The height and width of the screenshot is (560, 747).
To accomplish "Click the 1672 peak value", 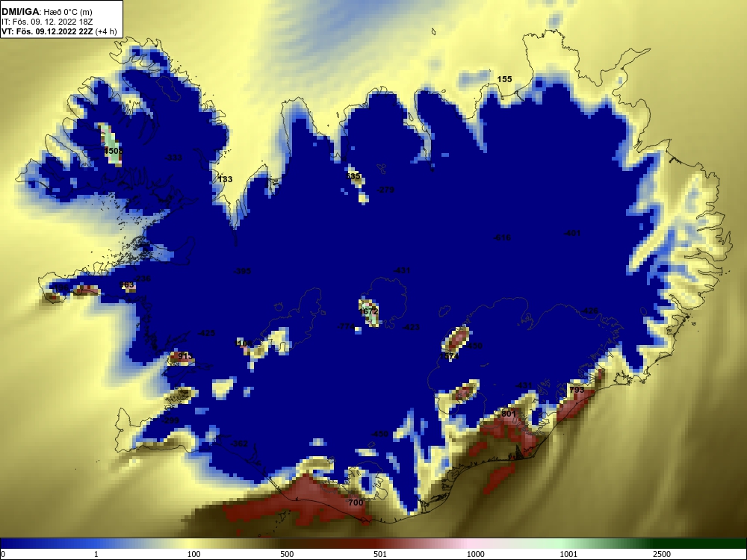I will tap(369, 312).
